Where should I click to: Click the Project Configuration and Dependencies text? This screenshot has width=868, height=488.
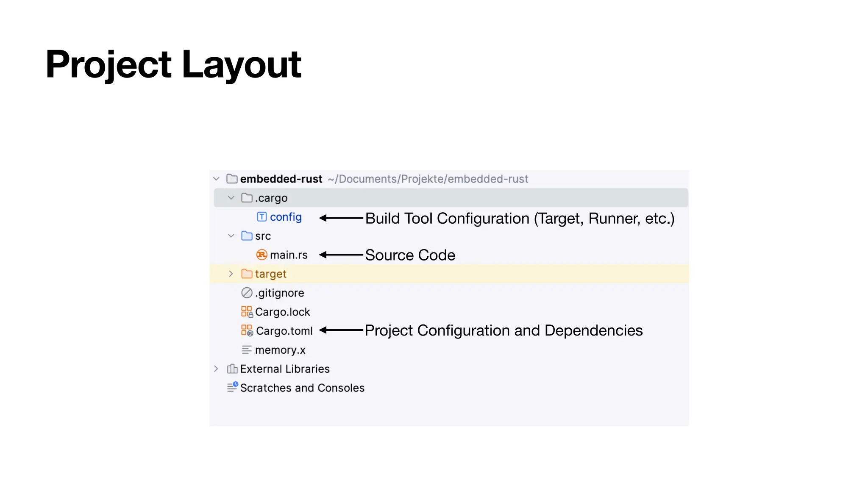(504, 330)
